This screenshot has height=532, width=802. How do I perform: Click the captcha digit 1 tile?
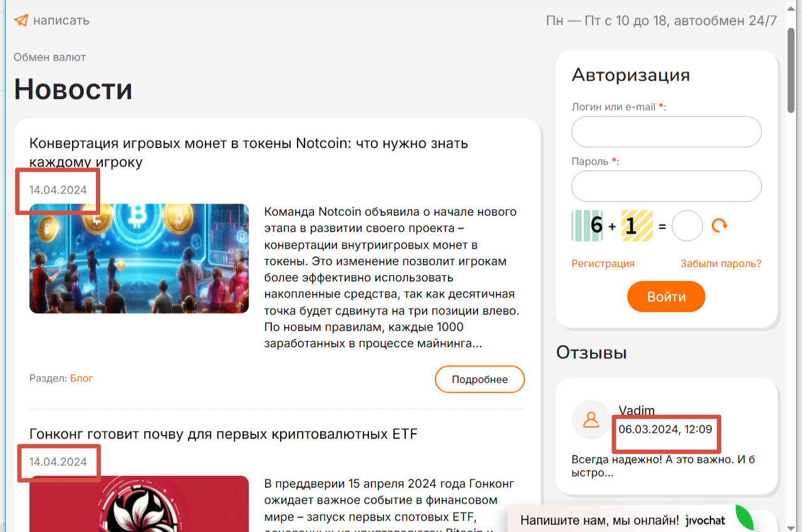637,226
